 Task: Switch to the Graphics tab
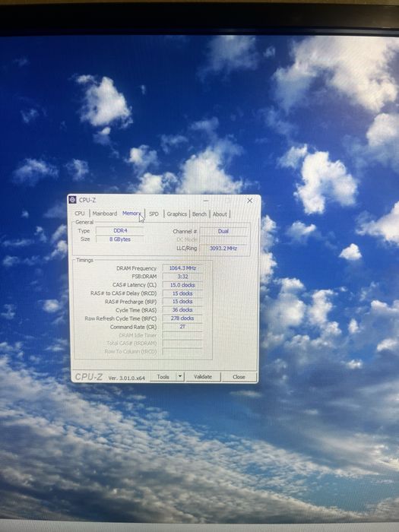click(x=177, y=214)
